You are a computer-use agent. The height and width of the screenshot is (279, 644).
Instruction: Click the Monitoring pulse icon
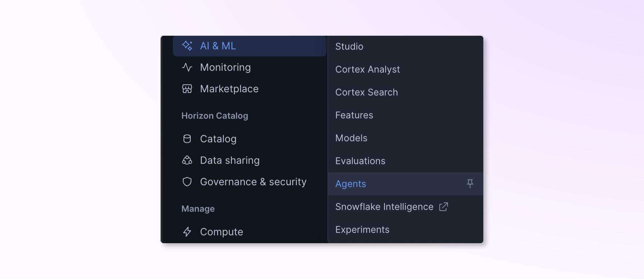click(x=187, y=67)
